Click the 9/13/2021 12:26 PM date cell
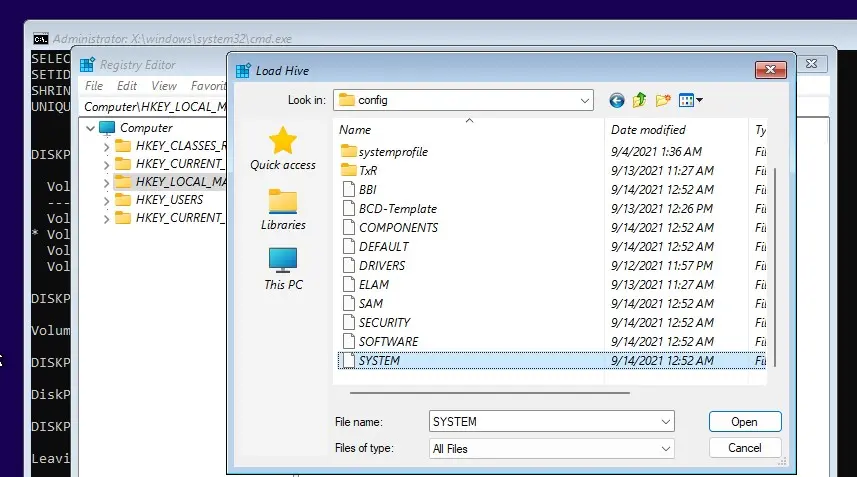 [661, 209]
